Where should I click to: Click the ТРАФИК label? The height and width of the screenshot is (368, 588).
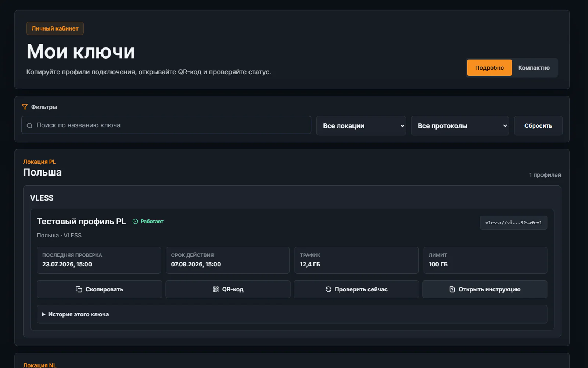click(x=310, y=255)
